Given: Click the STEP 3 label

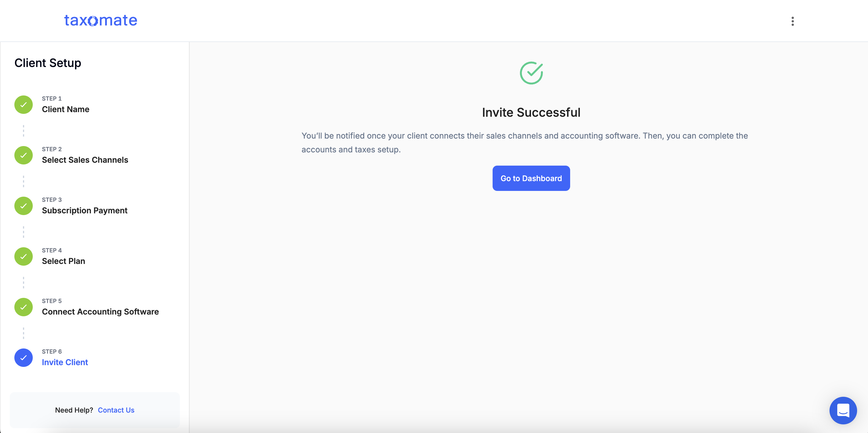Looking at the screenshot, I should tap(51, 200).
